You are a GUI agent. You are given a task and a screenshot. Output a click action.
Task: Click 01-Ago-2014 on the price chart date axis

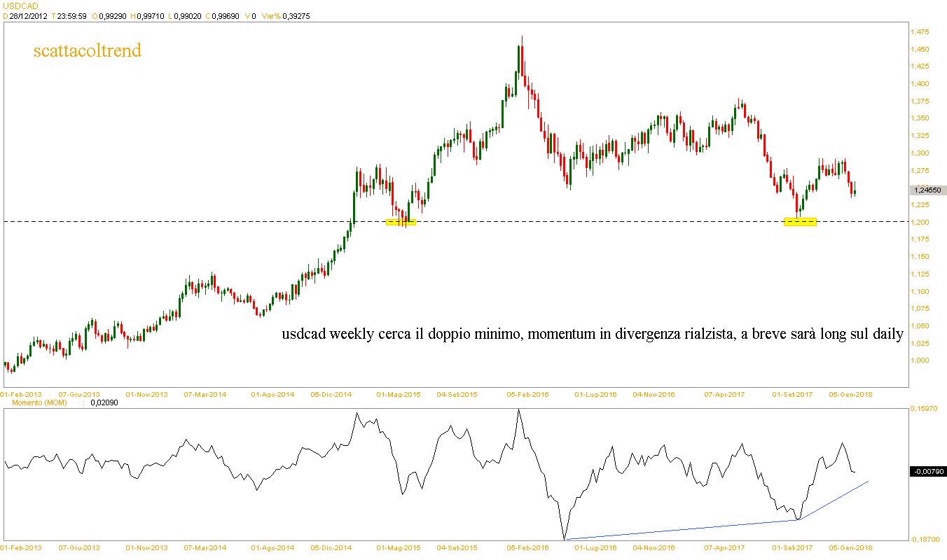[272, 394]
